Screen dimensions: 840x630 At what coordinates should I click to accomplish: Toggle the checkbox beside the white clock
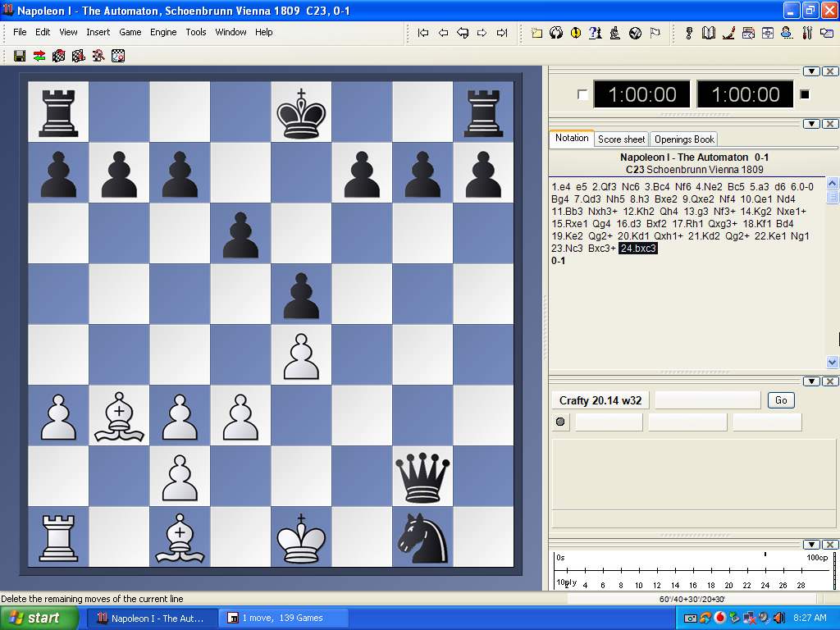click(585, 94)
